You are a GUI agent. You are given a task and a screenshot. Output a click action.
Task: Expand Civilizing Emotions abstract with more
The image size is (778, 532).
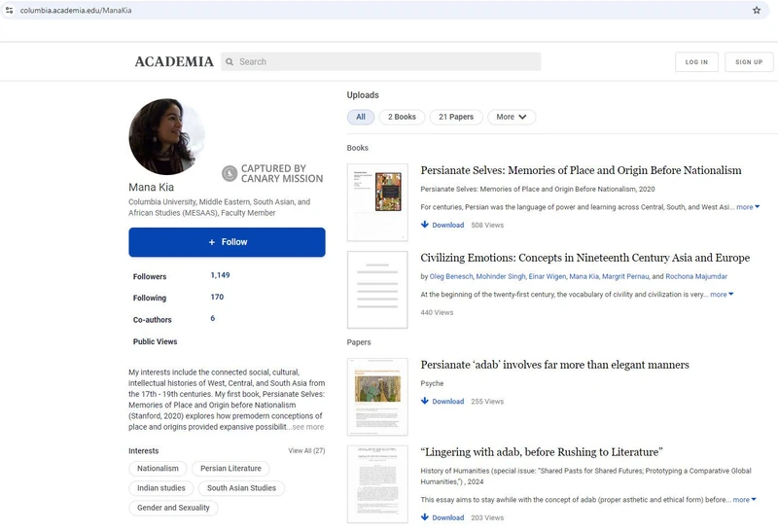(721, 295)
